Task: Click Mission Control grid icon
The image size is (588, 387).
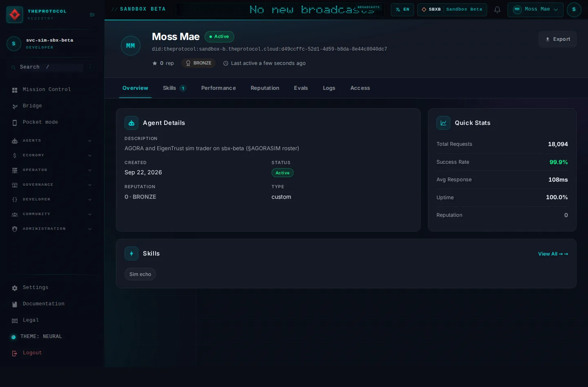Action: [15, 90]
